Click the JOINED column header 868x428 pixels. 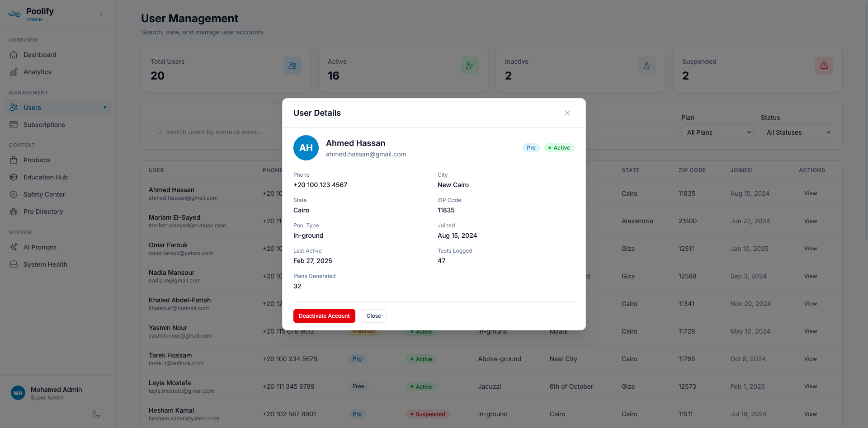[741, 170]
